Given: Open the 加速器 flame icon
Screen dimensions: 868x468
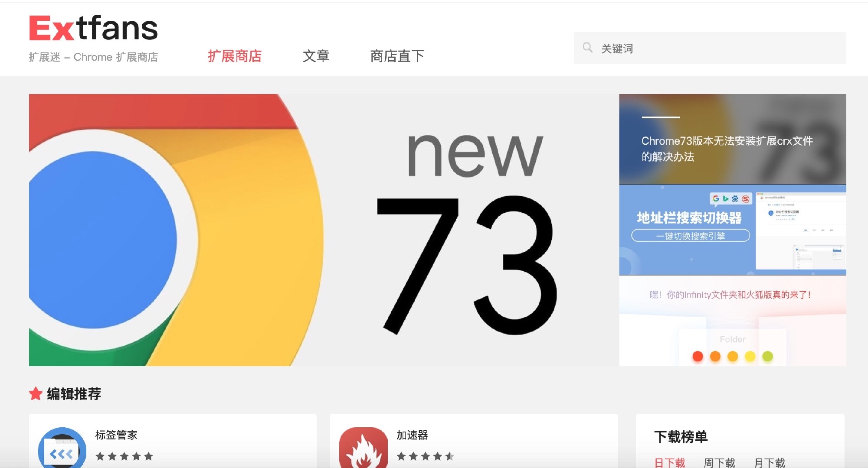Looking at the screenshot, I should [x=364, y=448].
